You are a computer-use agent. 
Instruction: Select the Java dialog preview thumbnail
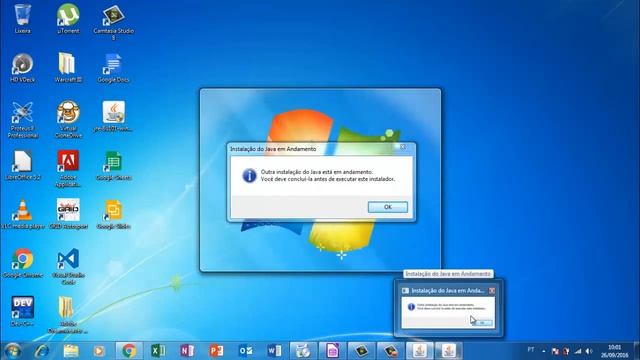pyautogui.click(x=448, y=312)
